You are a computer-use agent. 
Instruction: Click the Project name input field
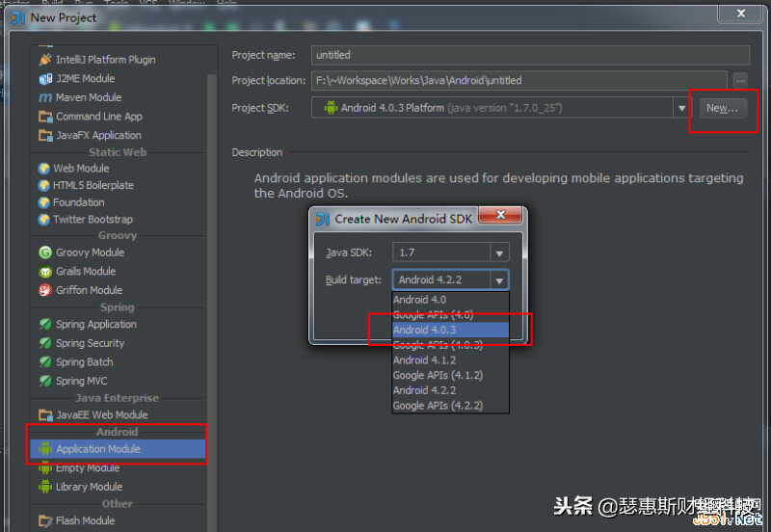click(x=530, y=55)
